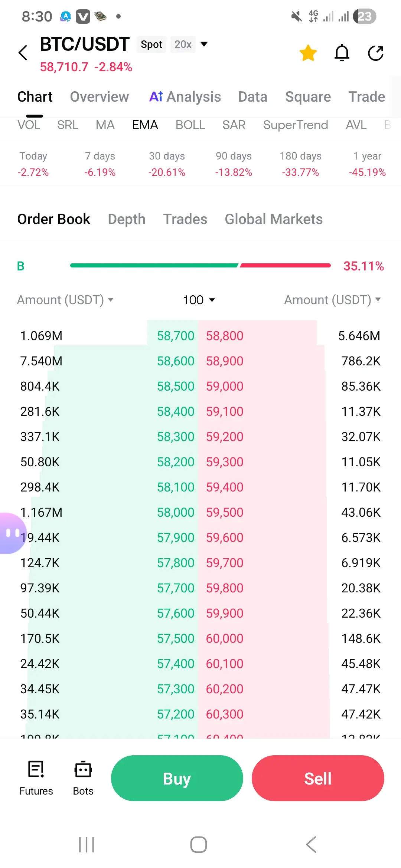Tap Android recent apps button
The height and width of the screenshot is (868, 401).
point(87,845)
